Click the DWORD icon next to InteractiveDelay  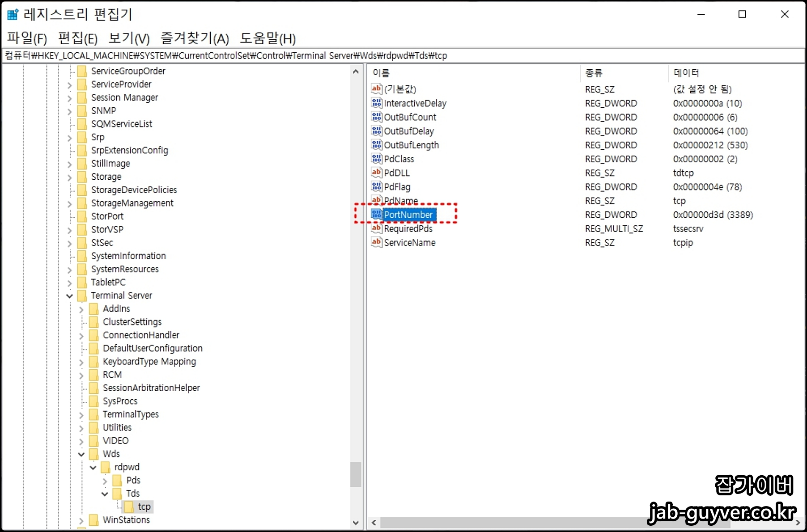point(377,103)
